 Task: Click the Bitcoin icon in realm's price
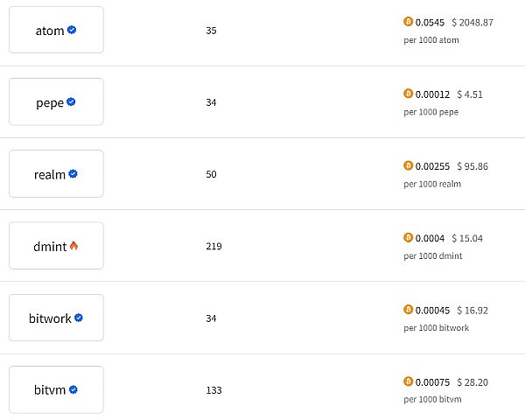pos(408,165)
